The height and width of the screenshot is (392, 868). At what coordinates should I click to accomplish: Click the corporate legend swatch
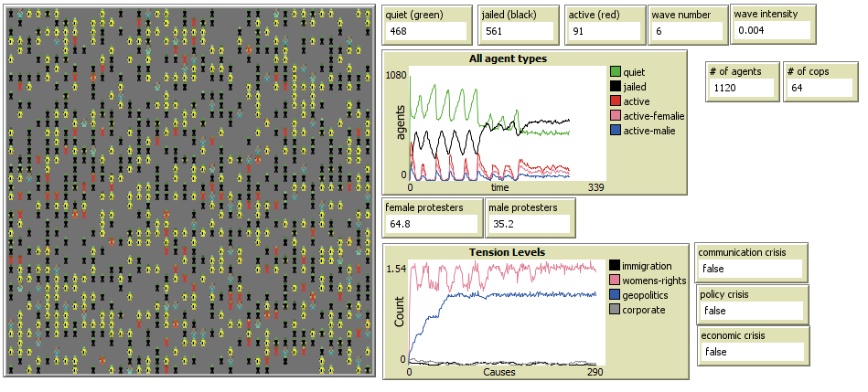[615, 310]
